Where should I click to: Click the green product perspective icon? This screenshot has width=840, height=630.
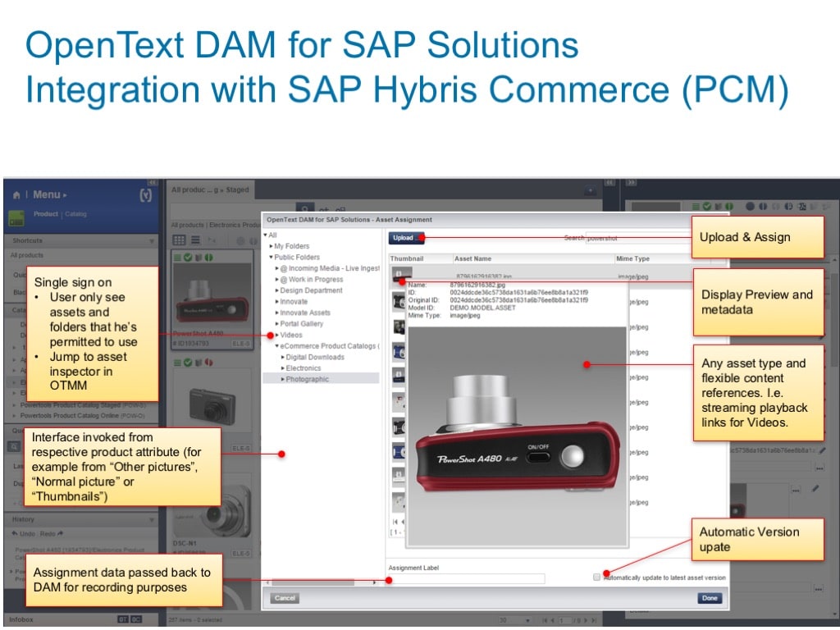coord(16,218)
